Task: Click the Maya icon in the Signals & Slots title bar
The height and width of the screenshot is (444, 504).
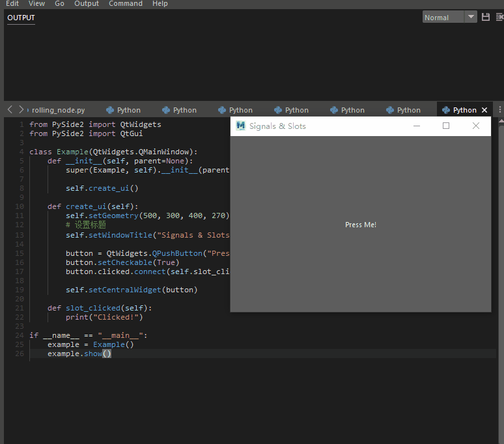Action: 241,126
